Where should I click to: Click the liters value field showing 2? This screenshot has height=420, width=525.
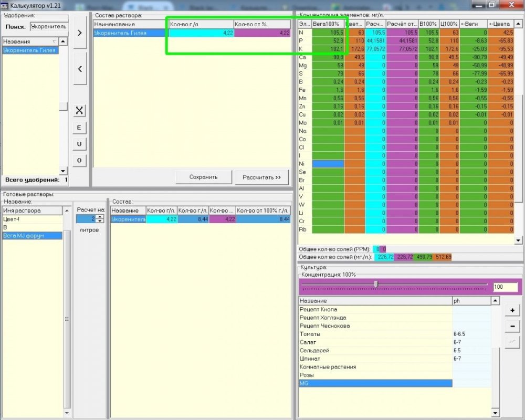86,219
